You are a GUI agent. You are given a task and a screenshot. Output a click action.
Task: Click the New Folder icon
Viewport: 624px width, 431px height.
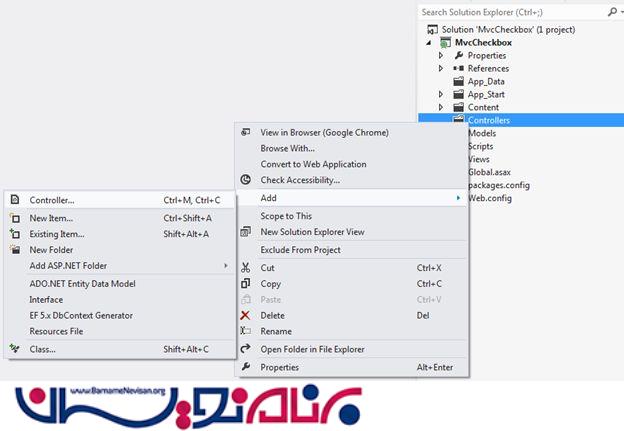(14, 250)
